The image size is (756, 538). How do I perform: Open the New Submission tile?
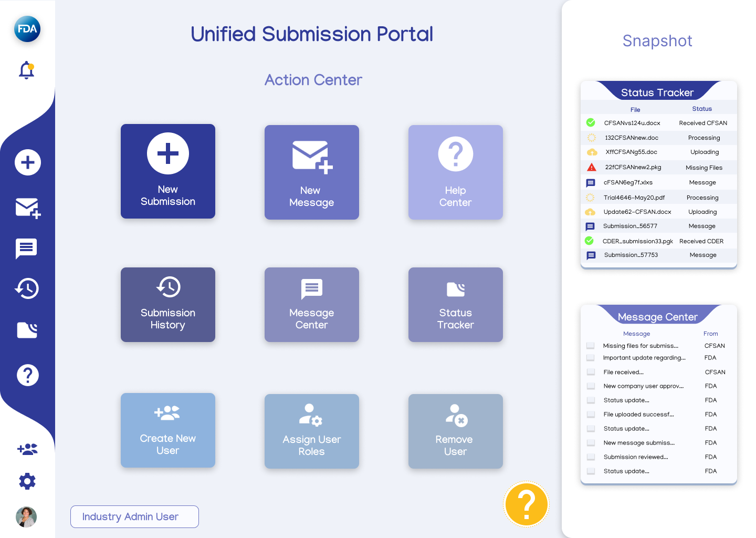coord(167,171)
